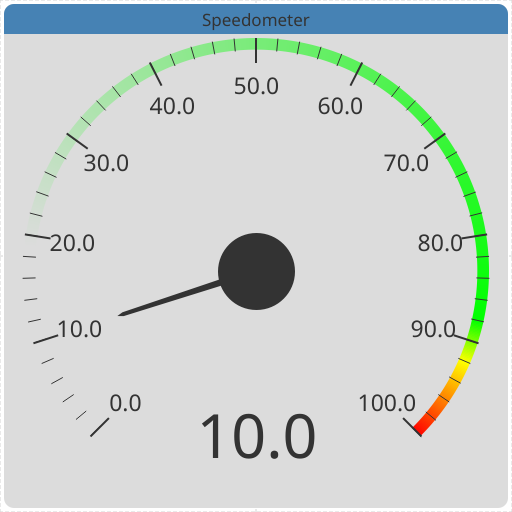Click the 60.0 scale label
The height and width of the screenshot is (512, 512).
[340, 107]
